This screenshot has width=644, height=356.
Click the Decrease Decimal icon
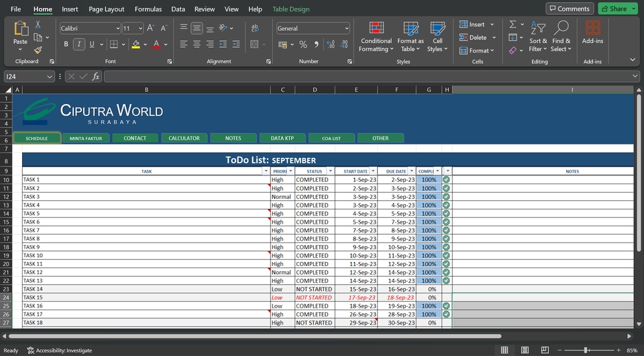(x=344, y=44)
